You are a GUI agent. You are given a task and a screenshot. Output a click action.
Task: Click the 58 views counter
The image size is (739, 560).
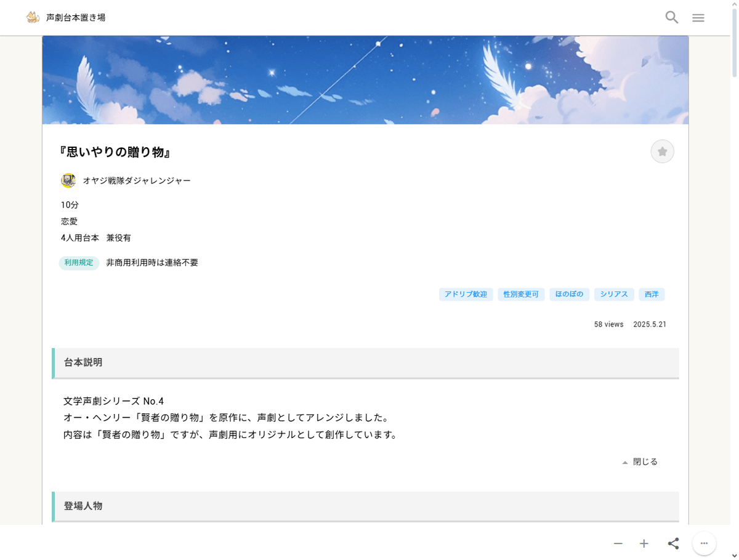click(x=609, y=324)
